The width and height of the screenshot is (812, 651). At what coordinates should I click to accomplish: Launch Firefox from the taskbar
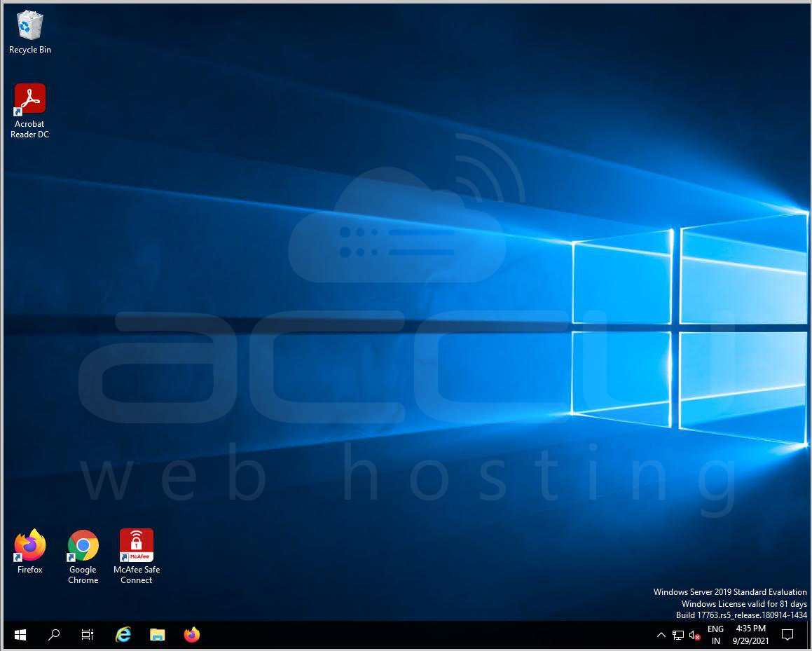click(x=191, y=635)
